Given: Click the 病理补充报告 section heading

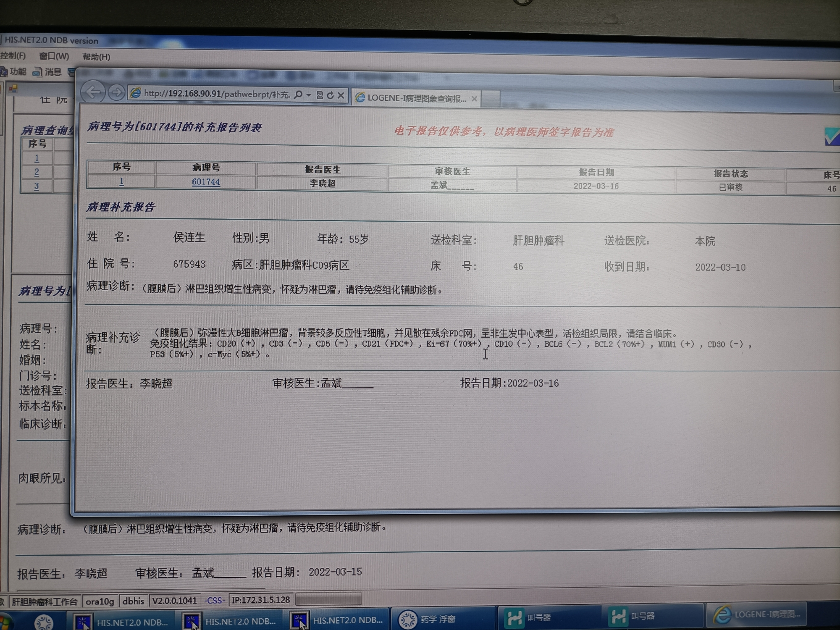Looking at the screenshot, I should click(121, 207).
